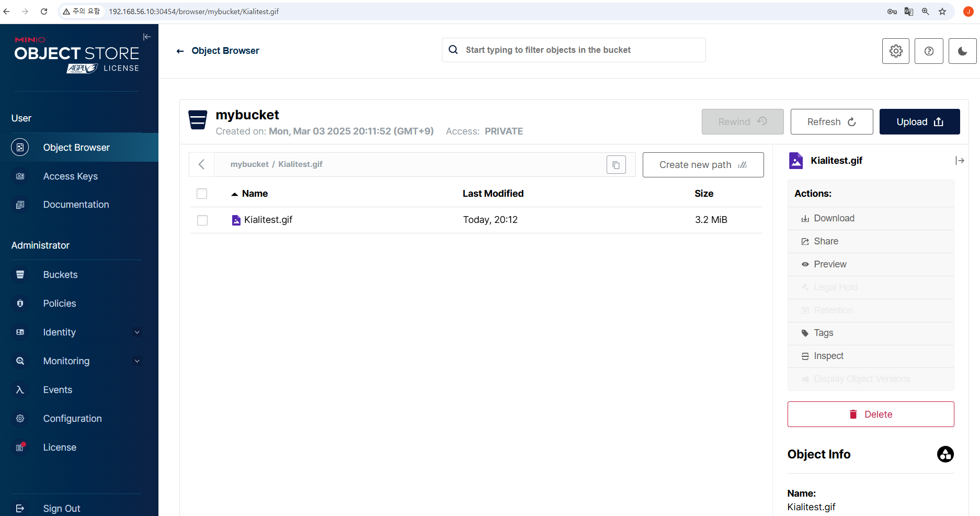The width and height of the screenshot is (980, 516).
Task: Click the Object Info metadata icon
Action: pos(945,454)
